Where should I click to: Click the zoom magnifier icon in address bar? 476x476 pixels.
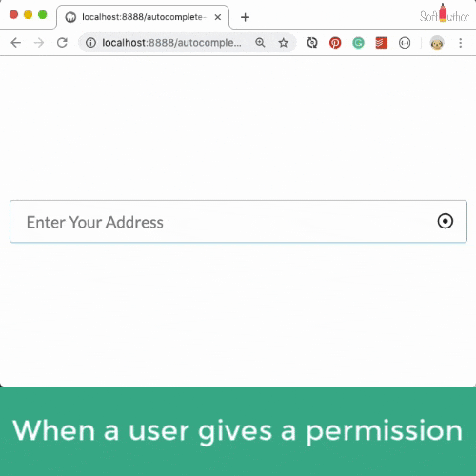(x=260, y=43)
